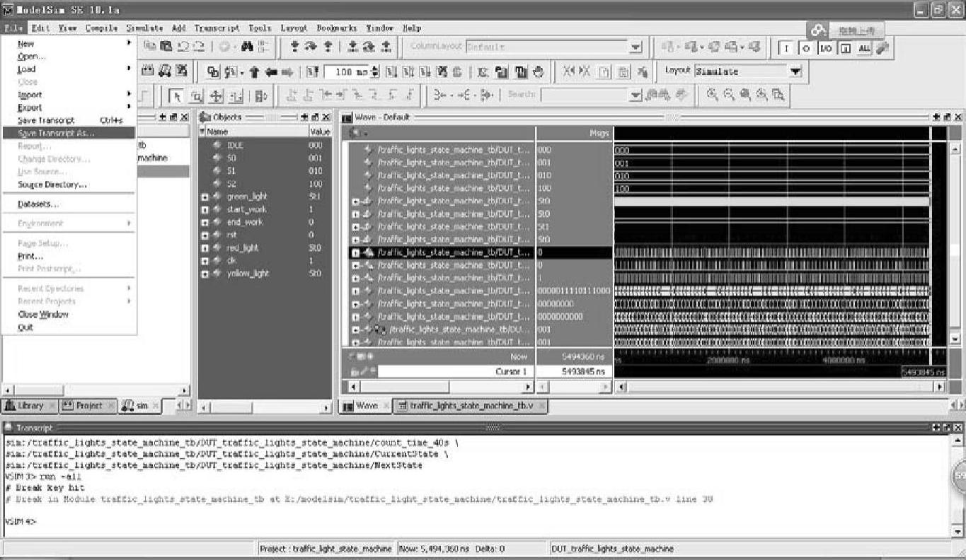
Task: Click the right arrow icon in simulate toolbar
Action: click(287, 72)
